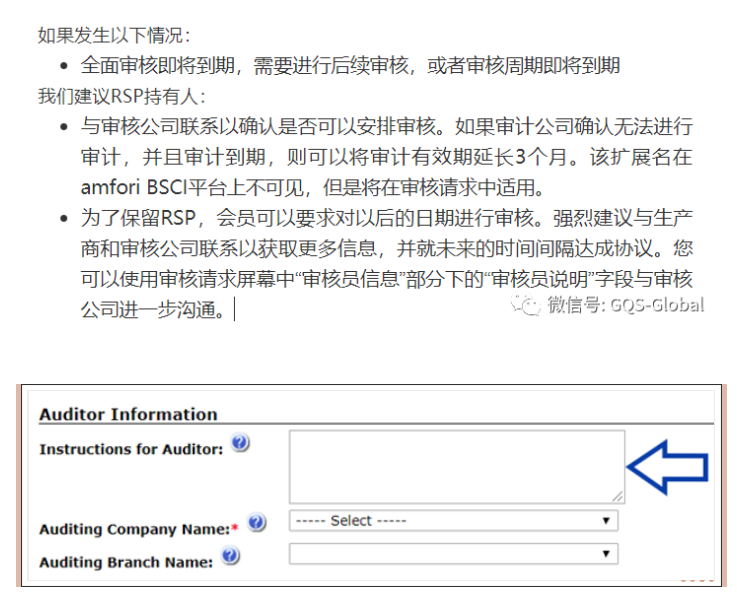Select the "Auditing Company Name:" label
The width and height of the screenshot is (737, 616).
(134, 528)
